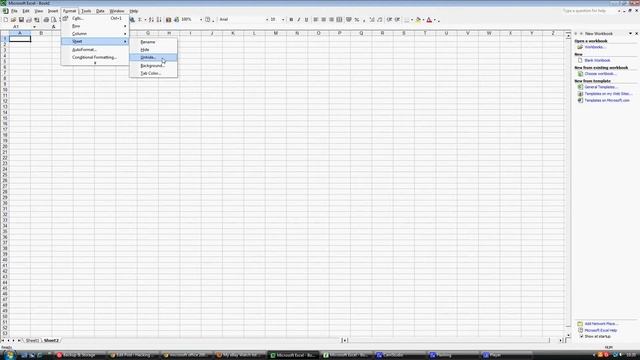Click the Decrease Decimal icon

[380, 20]
